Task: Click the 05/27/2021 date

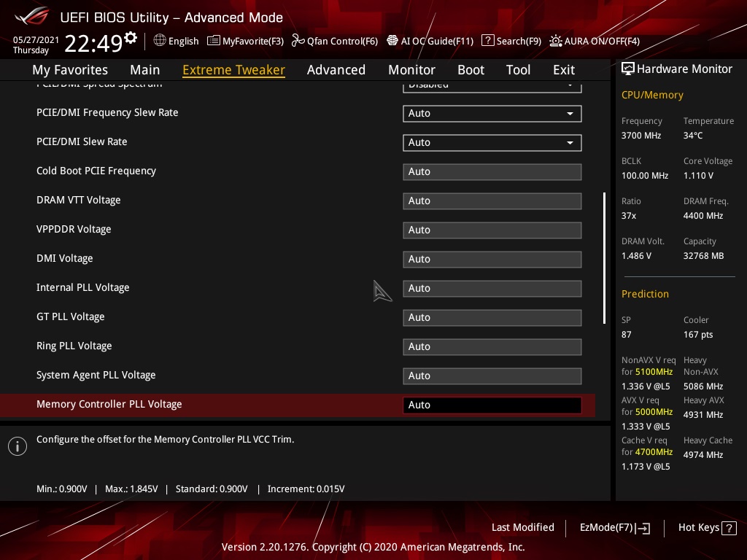Action: pyautogui.click(x=36, y=39)
